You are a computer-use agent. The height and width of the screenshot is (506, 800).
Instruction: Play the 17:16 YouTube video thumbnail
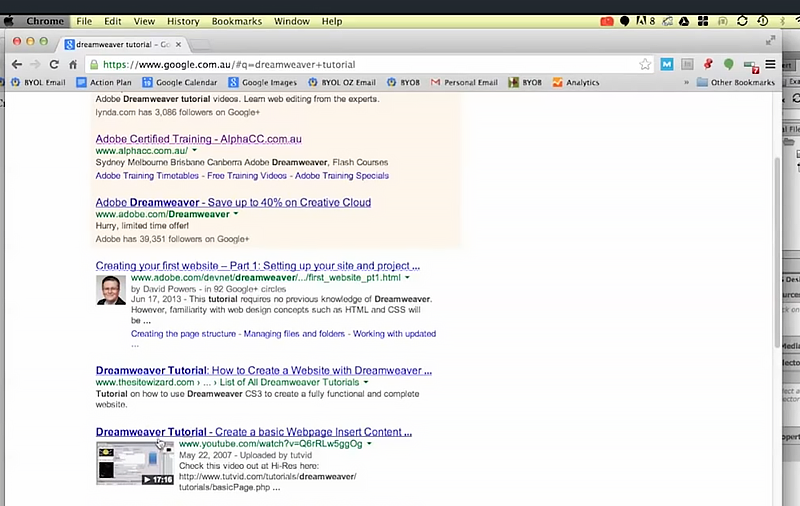click(135, 463)
